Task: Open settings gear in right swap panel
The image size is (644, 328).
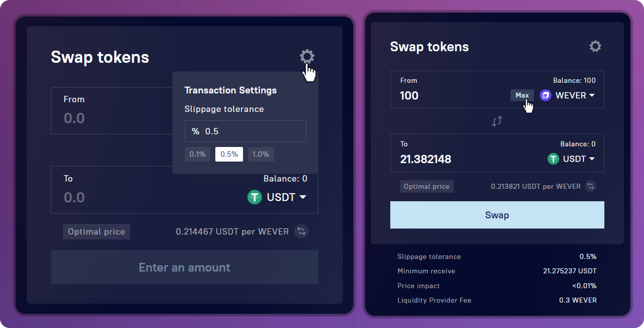Action: click(595, 46)
